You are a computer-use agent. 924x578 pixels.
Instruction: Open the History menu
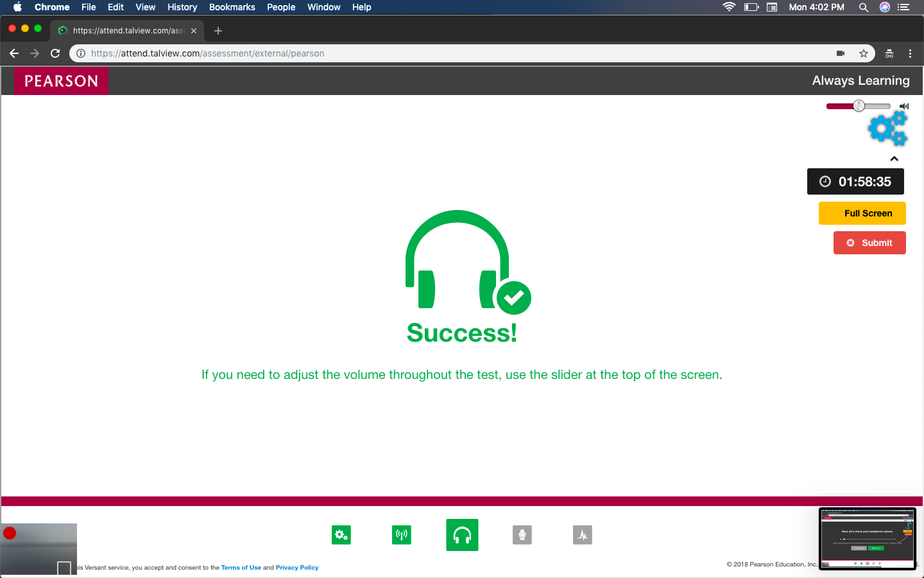(x=182, y=7)
